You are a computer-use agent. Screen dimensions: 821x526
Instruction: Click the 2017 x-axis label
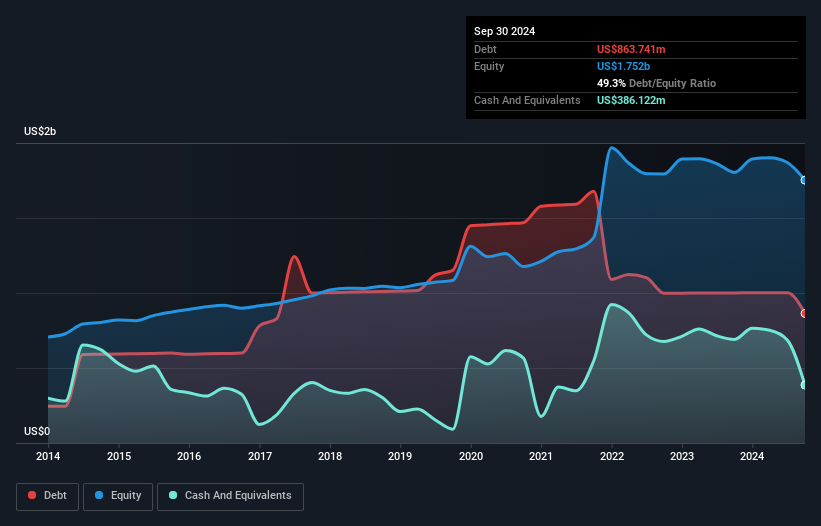click(x=260, y=456)
